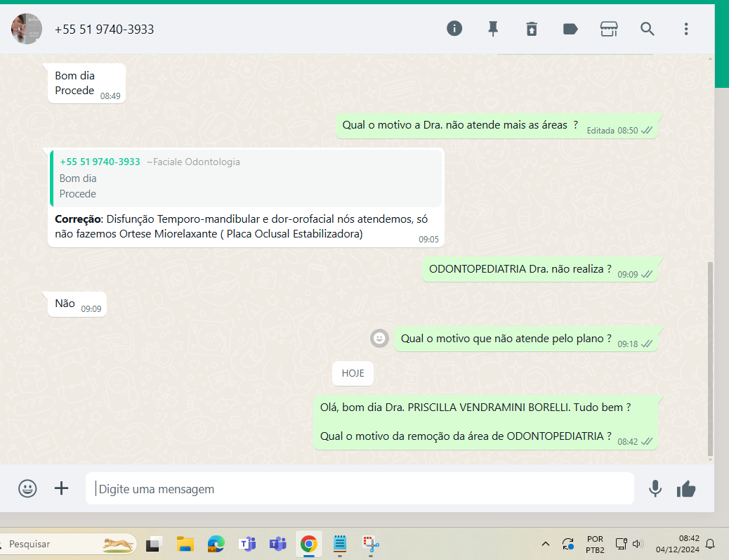Screen dimensions: 729x560
Task: Click the phone number +55 51 9740-3933 header
Action: (x=104, y=30)
